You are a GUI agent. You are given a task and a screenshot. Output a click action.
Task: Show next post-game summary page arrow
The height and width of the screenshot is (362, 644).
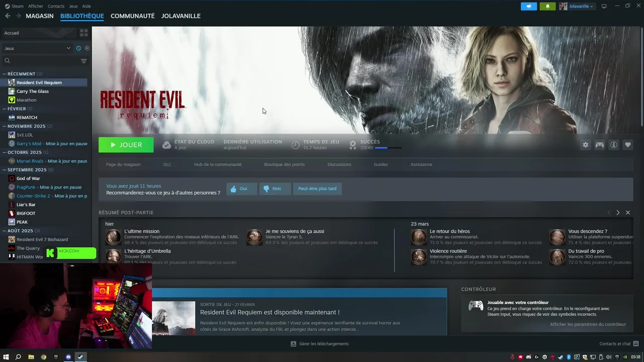[618, 213]
